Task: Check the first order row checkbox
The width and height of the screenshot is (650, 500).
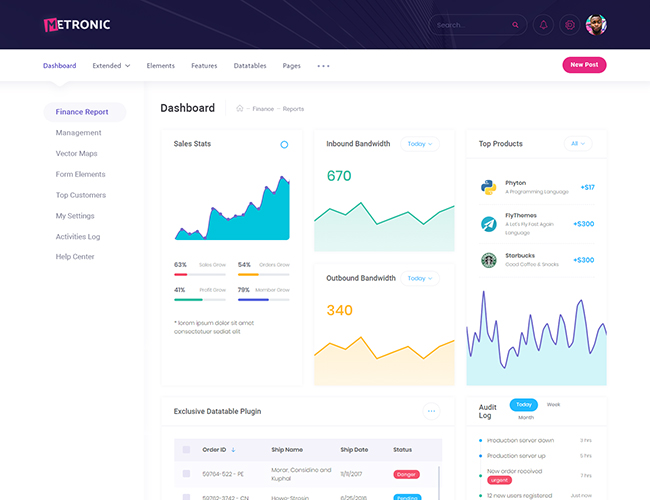Action: (x=186, y=473)
